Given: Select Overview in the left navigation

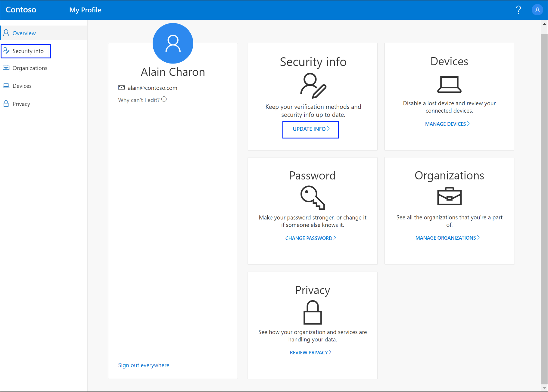Looking at the screenshot, I should coord(24,33).
